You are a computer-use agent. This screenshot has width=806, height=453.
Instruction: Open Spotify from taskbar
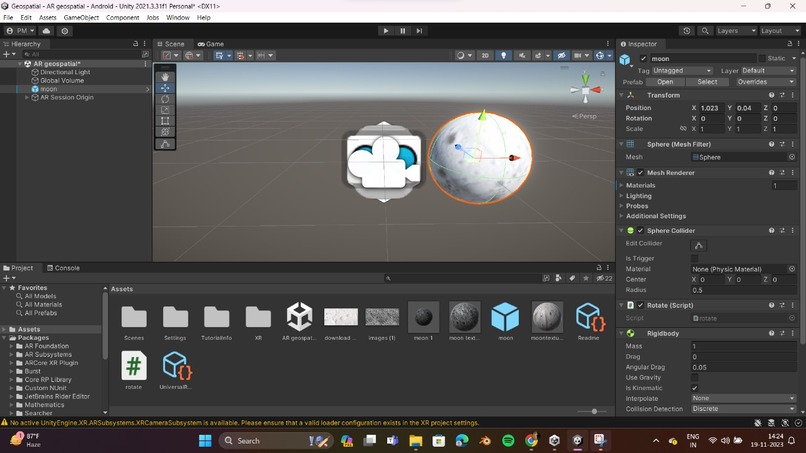click(x=508, y=441)
